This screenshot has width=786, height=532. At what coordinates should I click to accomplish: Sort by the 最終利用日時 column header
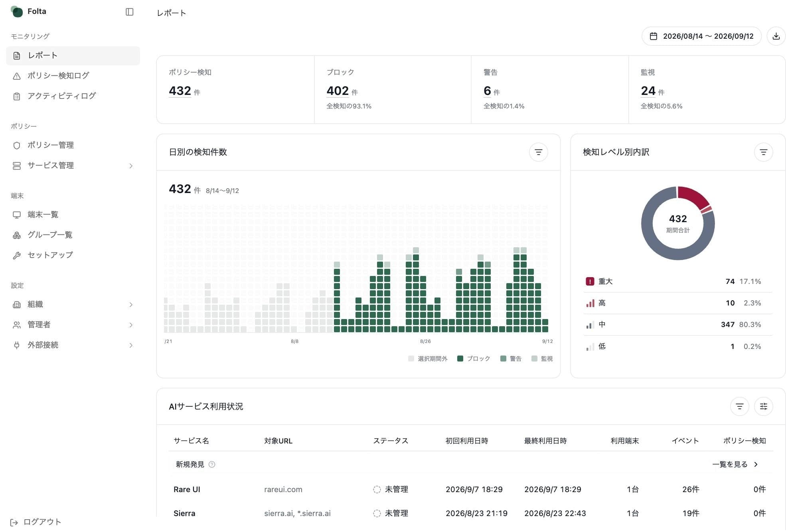545,441
